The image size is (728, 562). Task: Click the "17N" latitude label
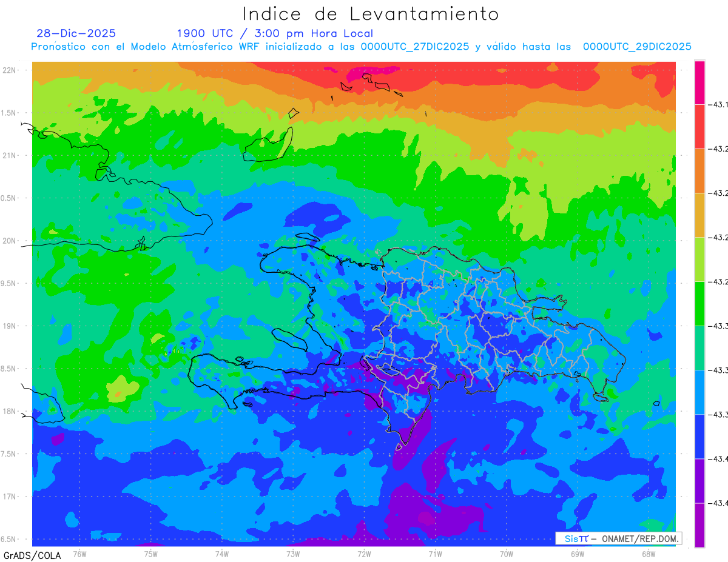point(10,497)
